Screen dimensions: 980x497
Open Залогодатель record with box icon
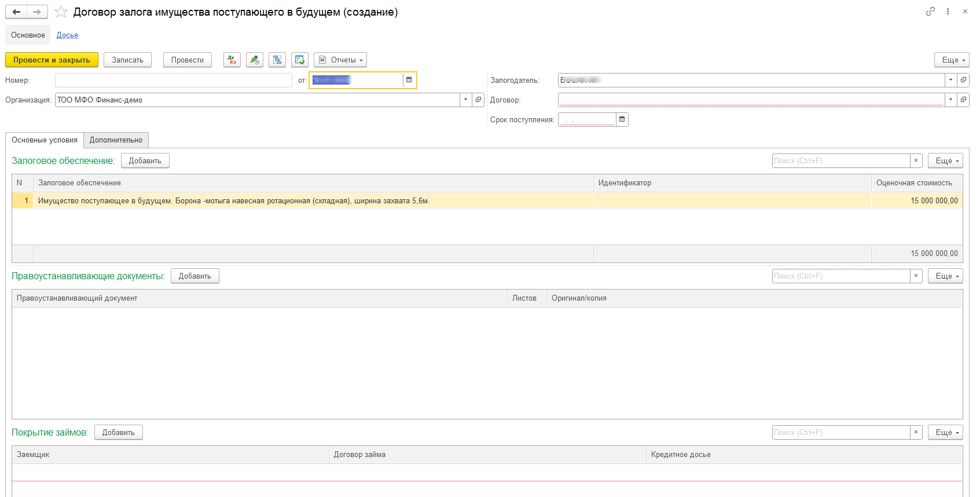(963, 80)
